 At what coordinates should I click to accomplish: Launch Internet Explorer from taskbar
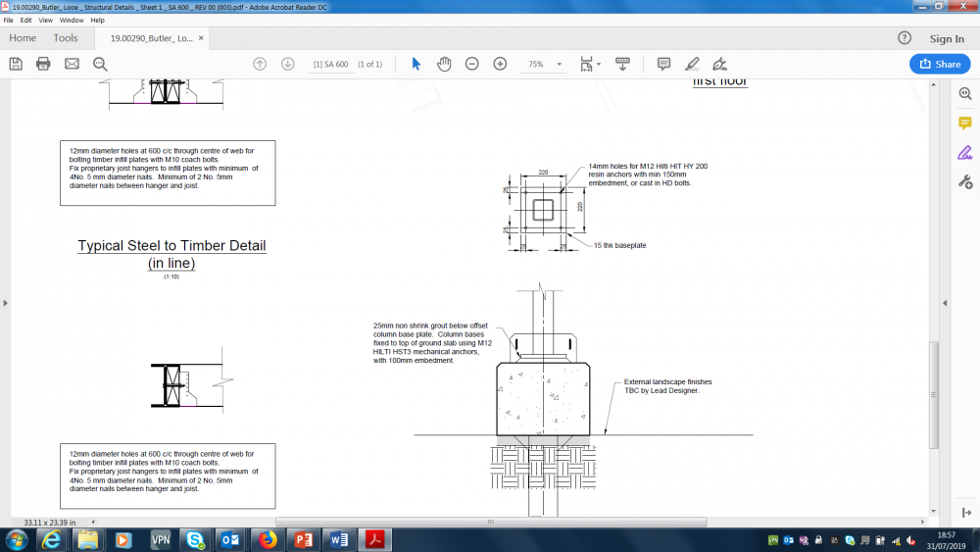(51, 539)
